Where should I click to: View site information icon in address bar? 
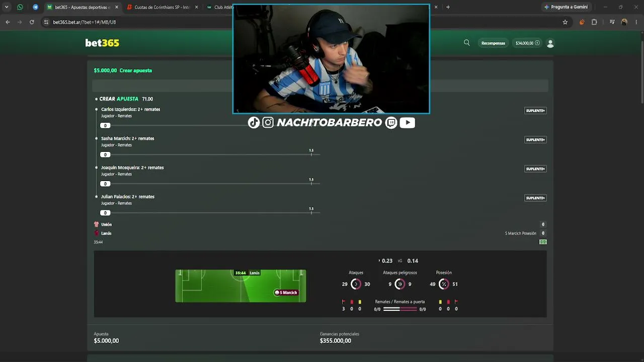point(46,22)
